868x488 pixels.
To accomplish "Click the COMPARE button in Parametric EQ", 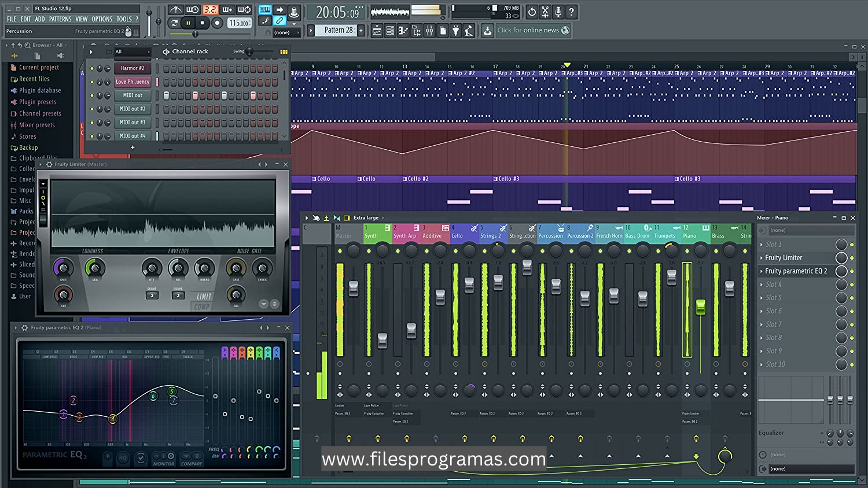I will point(192,464).
